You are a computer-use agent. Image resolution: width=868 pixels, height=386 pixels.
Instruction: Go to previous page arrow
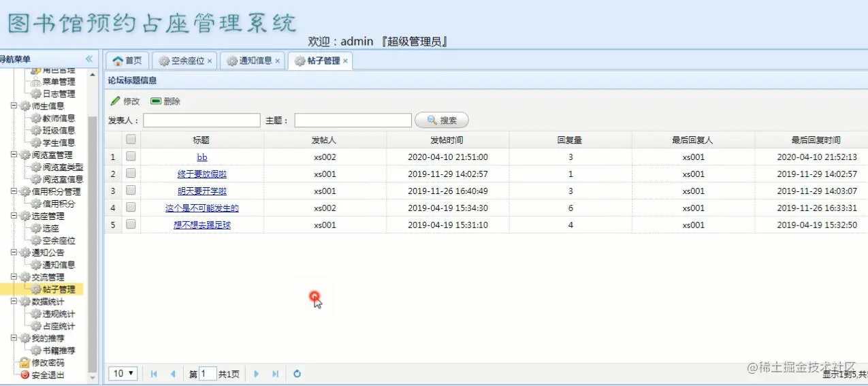173,374
